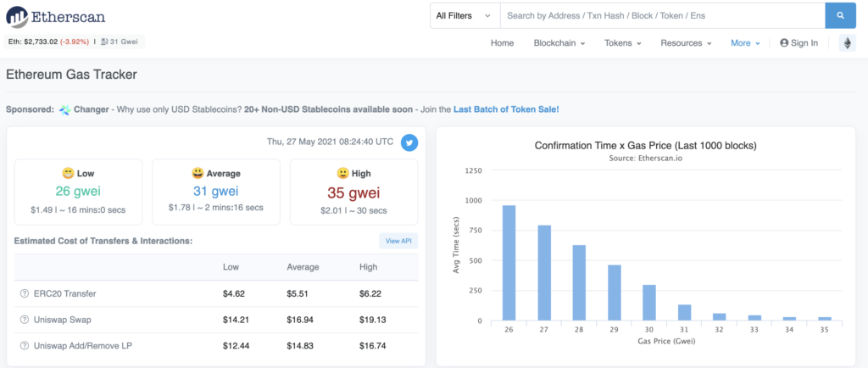Click the High gas price emoji
This screenshot has height=368, width=868.
pyautogui.click(x=342, y=174)
